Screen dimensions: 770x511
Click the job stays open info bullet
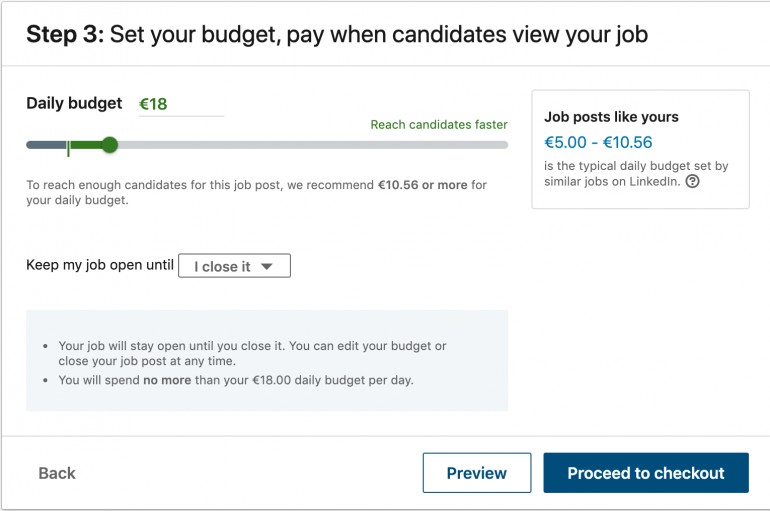252,353
